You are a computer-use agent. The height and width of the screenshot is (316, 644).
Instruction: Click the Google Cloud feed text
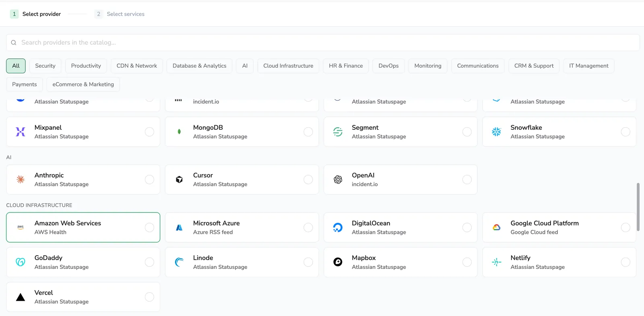tap(534, 232)
